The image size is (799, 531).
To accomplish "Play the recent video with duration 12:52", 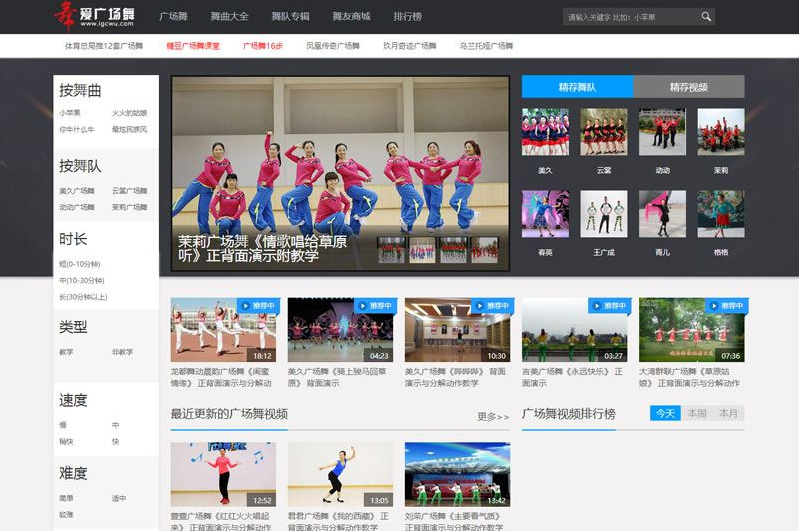I will click(223, 474).
